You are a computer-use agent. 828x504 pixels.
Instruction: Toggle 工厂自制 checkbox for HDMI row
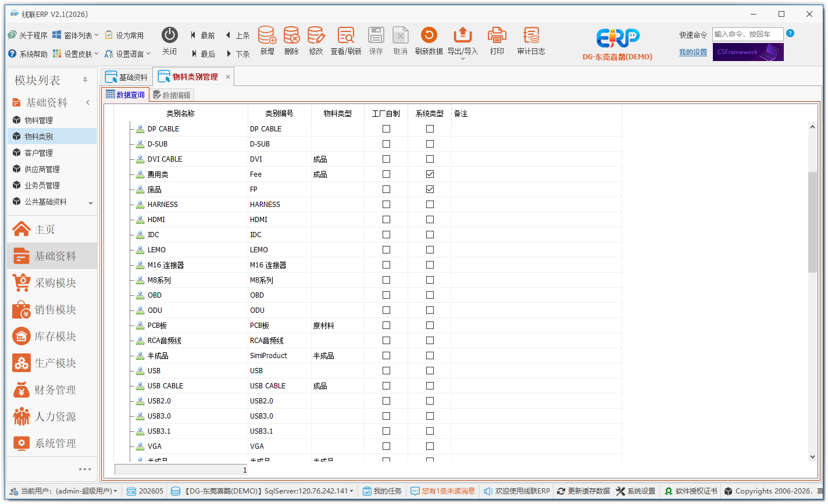coord(386,220)
